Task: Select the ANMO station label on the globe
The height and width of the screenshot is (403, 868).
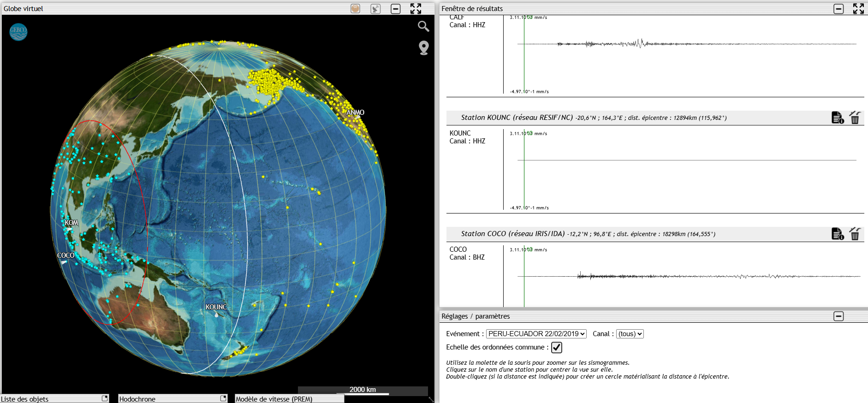Action: click(355, 113)
